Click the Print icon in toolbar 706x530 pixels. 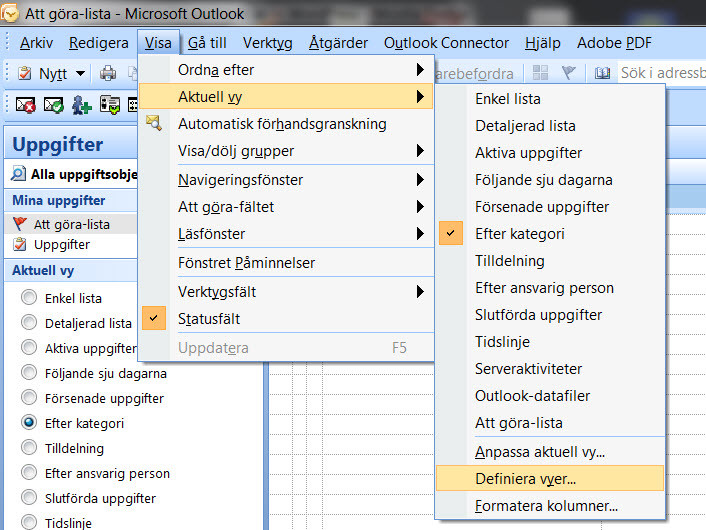(107, 74)
